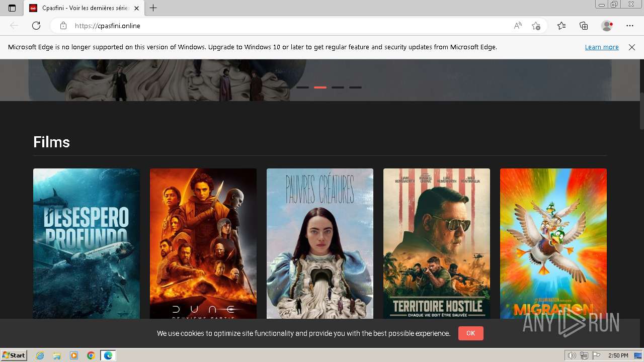This screenshot has height=362, width=644.
Task: Select the second carousel slide indicator
Action: tap(302, 87)
